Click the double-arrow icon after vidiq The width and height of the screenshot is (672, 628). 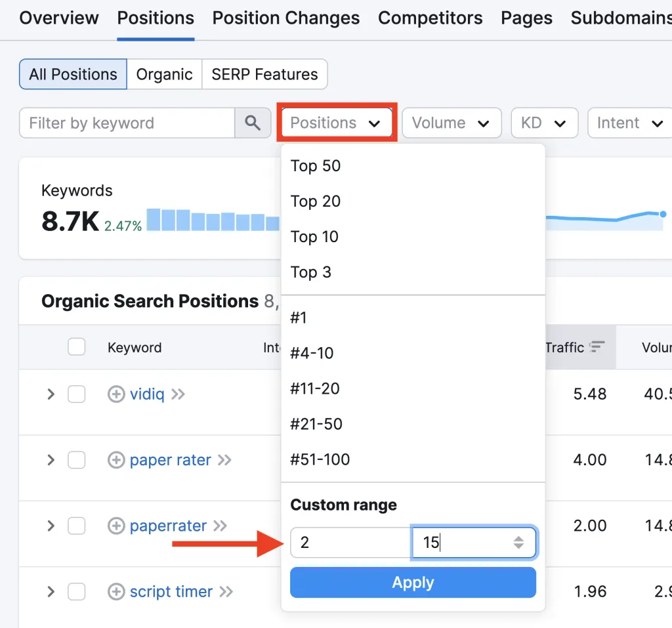click(178, 394)
